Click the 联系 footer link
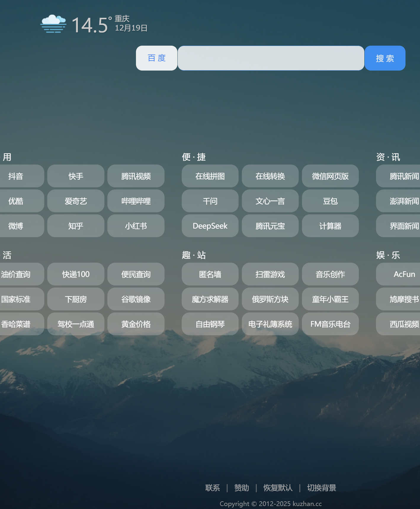 pos(212,488)
